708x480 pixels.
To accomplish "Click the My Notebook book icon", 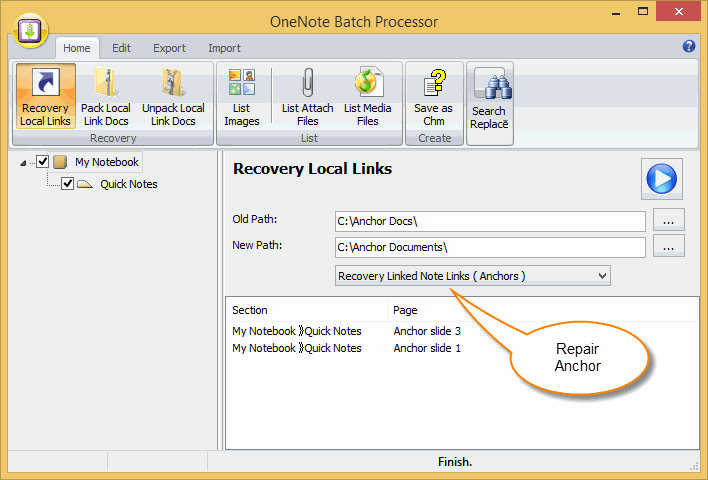I will pos(60,162).
